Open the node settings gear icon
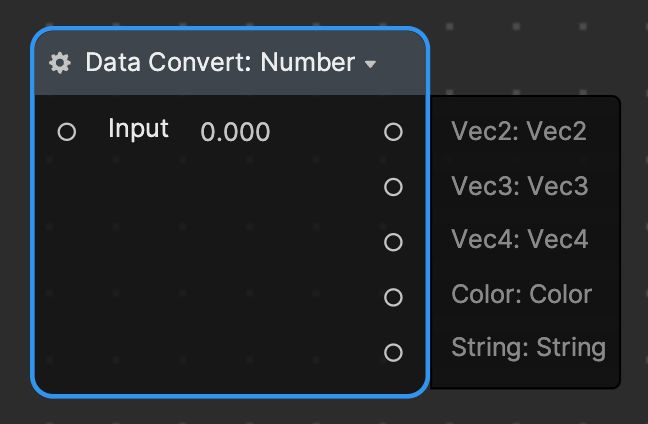The height and width of the screenshot is (424, 648). tap(60, 63)
